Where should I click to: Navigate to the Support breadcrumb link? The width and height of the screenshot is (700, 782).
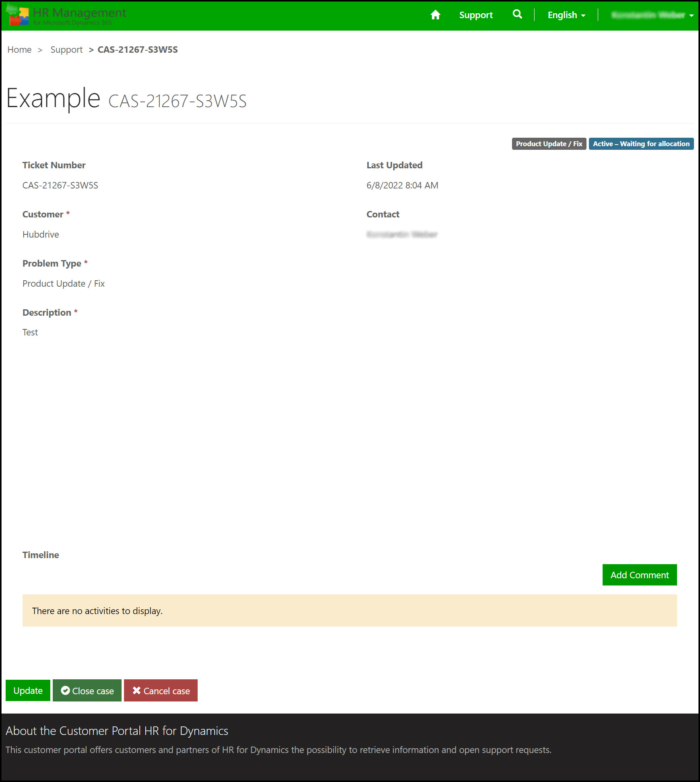[x=66, y=50]
